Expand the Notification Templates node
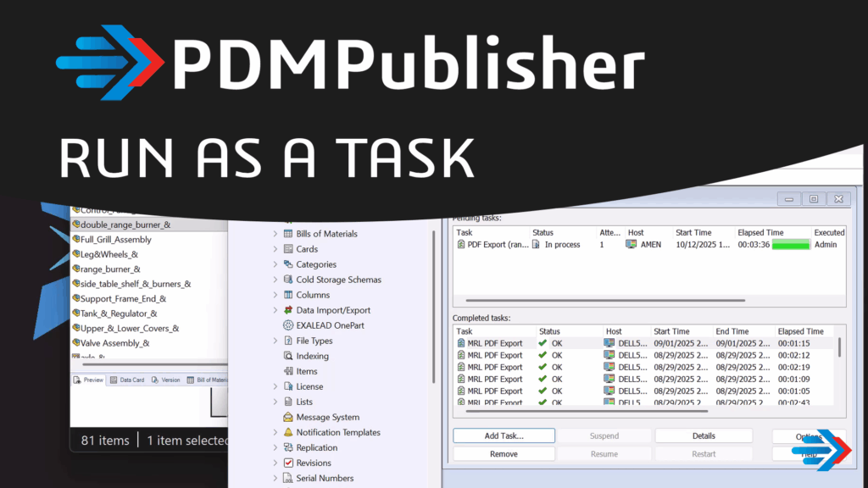The width and height of the screenshot is (868, 488). (x=275, y=432)
